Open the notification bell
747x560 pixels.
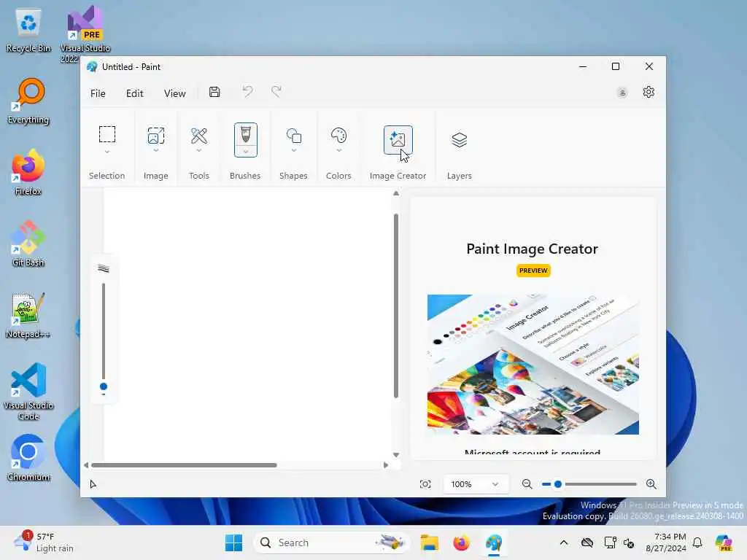pos(697,542)
